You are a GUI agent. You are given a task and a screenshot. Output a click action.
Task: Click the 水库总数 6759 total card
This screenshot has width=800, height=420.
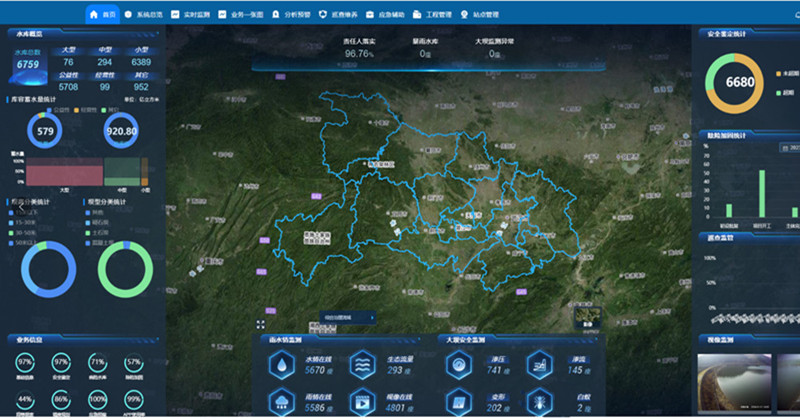27,66
